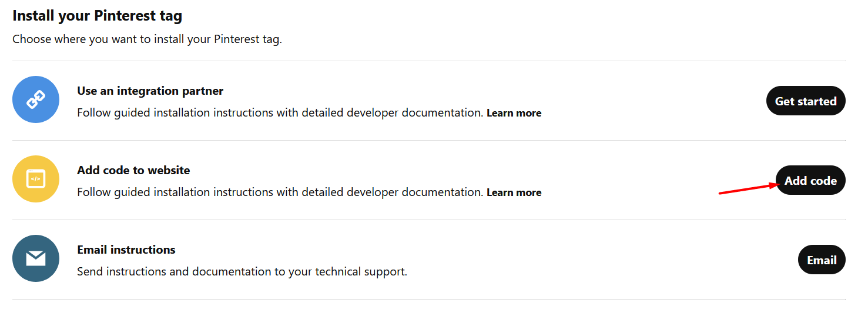Click the Add code to website description text
Screen dimensions: 868x319
click(x=280, y=192)
